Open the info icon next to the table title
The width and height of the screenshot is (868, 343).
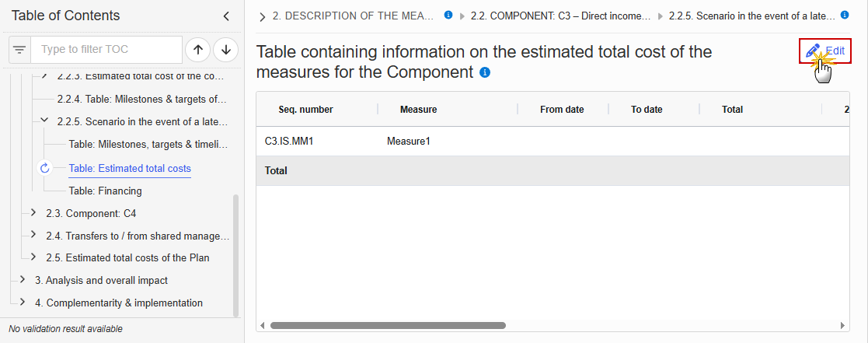point(485,72)
